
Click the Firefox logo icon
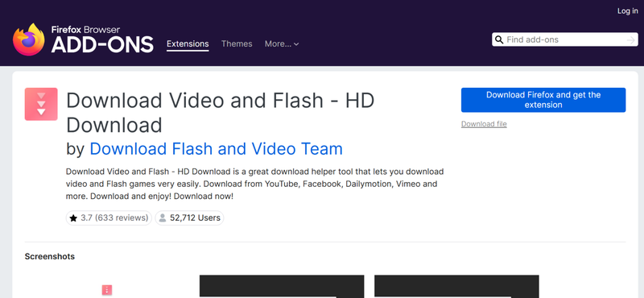[29, 39]
